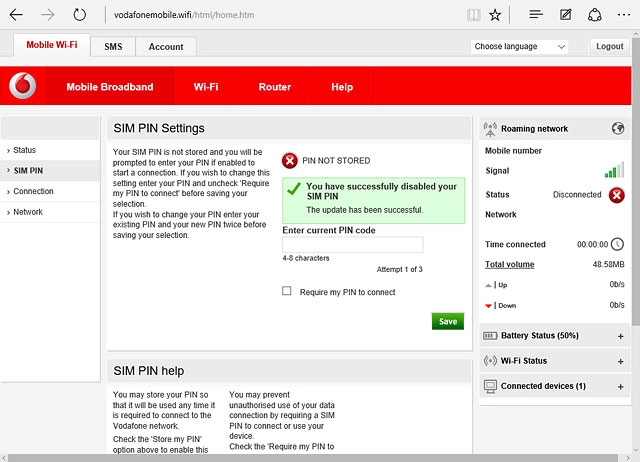
Task: Click the red Disconnected status icon
Action: tap(617, 195)
